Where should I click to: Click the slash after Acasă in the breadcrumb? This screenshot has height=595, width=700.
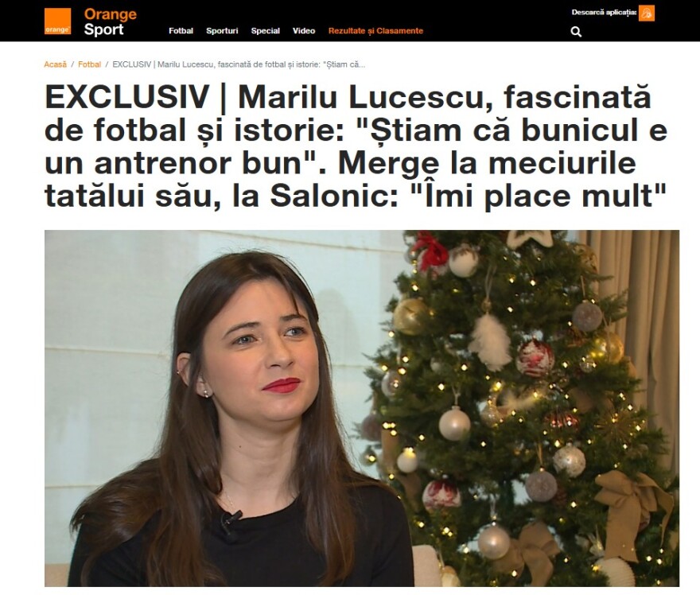[x=72, y=64]
